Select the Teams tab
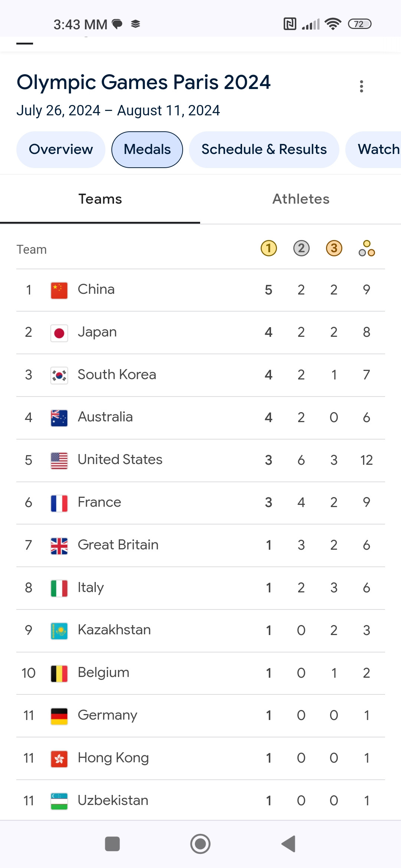The height and width of the screenshot is (868, 401). (x=100, y=199)
